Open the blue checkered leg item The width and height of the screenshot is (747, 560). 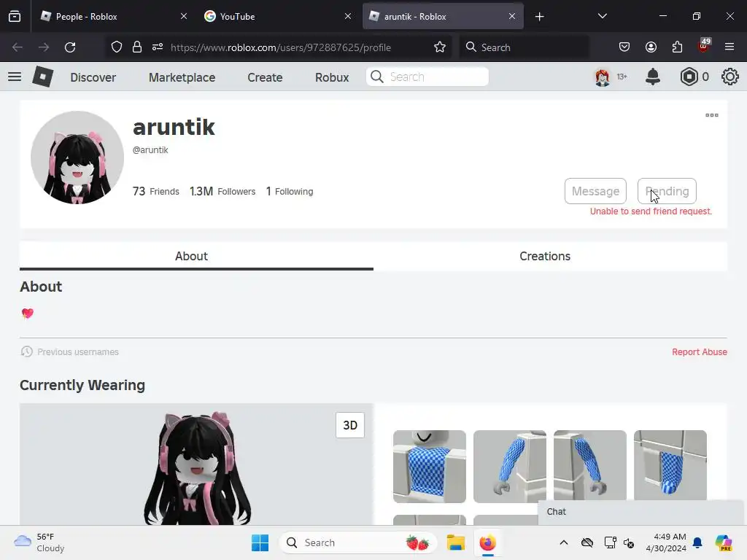point(670,465)
